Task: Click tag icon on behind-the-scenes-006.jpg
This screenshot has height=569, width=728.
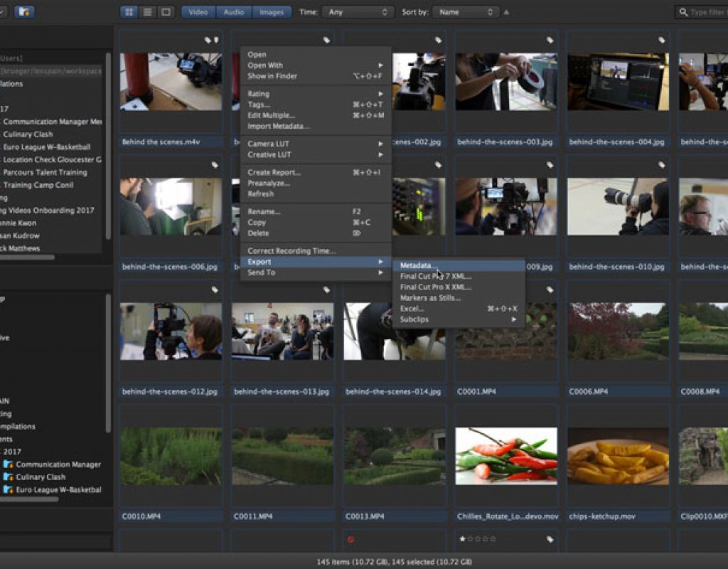Action: coord(215,165)
